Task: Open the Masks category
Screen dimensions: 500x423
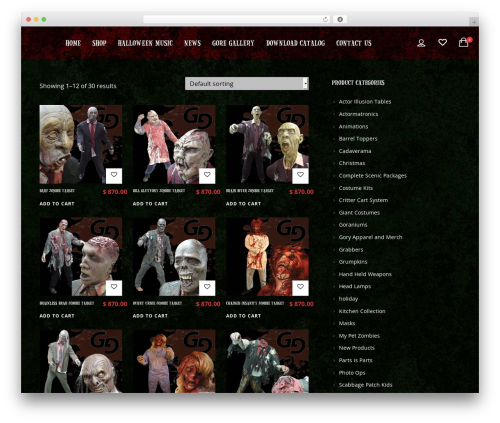Action: pos(347,323)
